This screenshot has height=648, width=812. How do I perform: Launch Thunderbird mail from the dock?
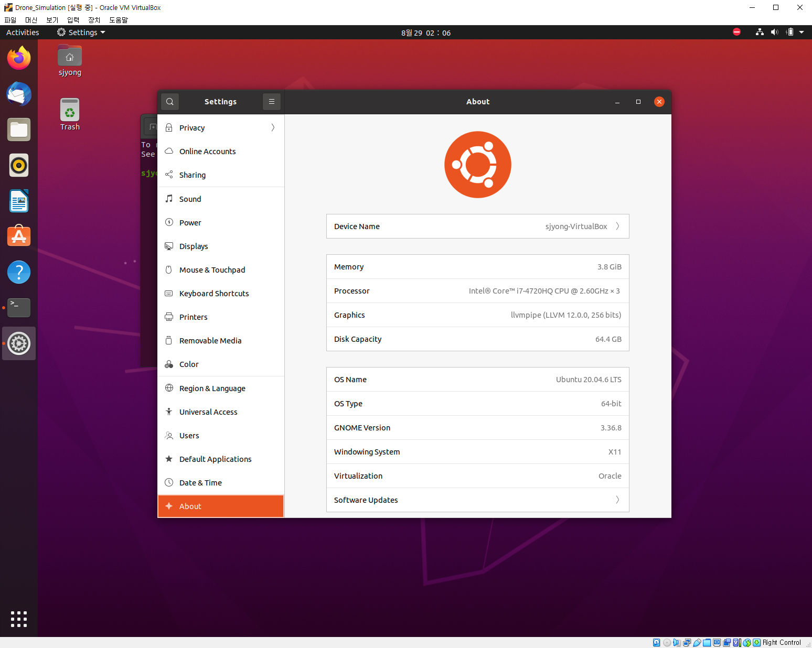19,94
